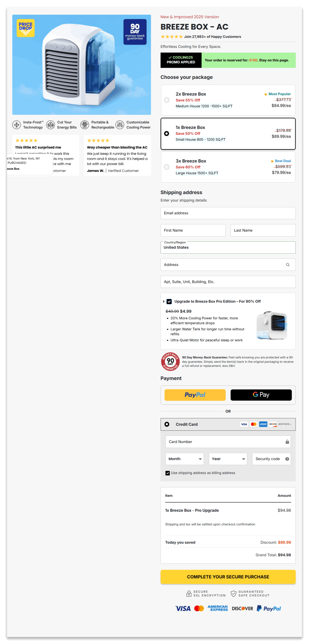Click the Address input field
309x644 pixels.
228,265
